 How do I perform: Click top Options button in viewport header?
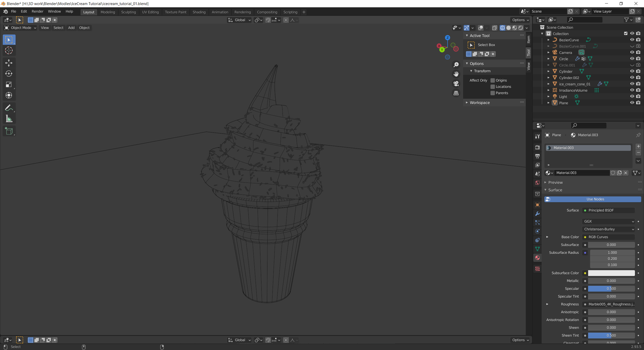tap(520, 20)
